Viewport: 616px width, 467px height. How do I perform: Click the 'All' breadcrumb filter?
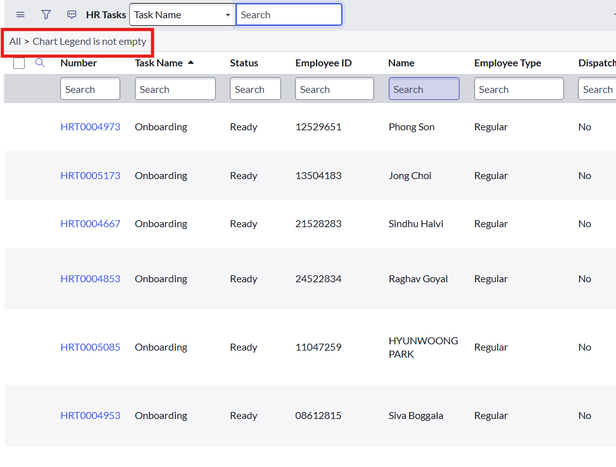15,42
